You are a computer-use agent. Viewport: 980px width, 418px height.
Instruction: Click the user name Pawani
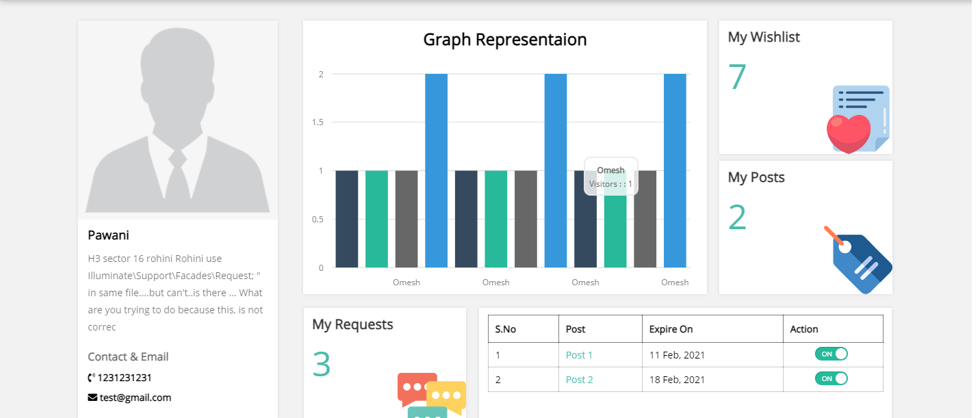coord(109,235)
